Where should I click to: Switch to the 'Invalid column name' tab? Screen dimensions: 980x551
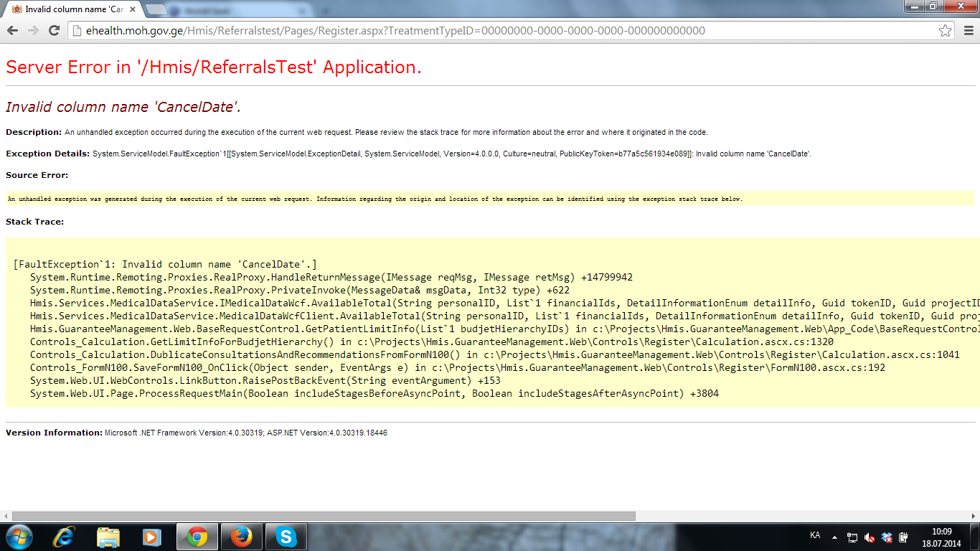click(72, 9)
